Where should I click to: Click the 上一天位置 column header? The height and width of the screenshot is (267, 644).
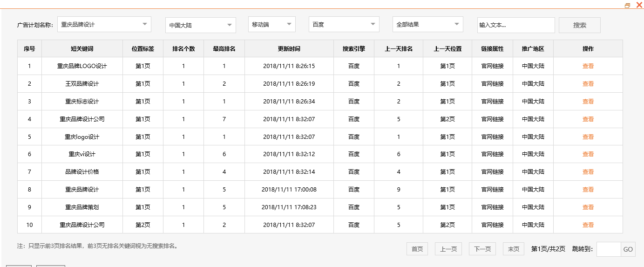point(447,48)
